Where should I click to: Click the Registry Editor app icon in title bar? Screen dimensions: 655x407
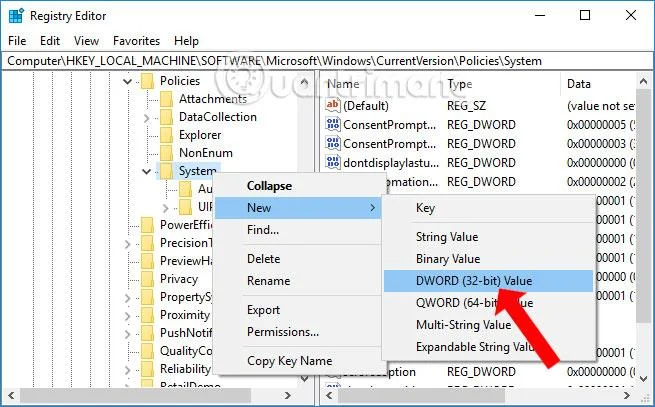tap(16, 16)
